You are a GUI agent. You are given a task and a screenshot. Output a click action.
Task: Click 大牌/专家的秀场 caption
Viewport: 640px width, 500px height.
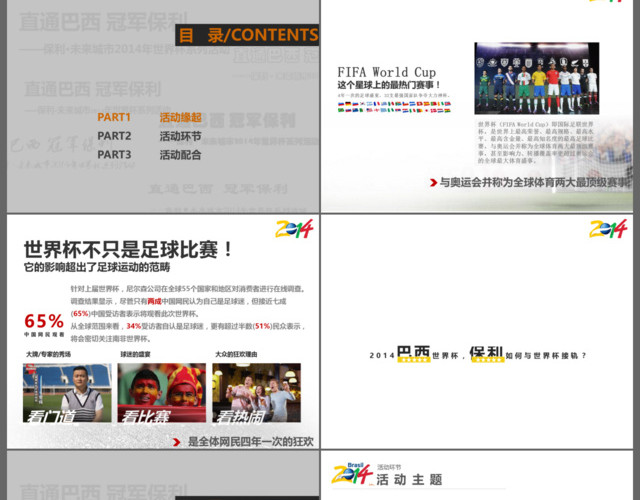48,354
